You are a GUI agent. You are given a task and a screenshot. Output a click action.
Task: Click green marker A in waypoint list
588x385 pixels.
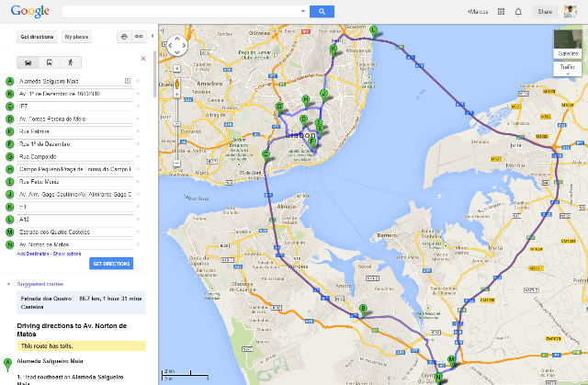[10, 81]
